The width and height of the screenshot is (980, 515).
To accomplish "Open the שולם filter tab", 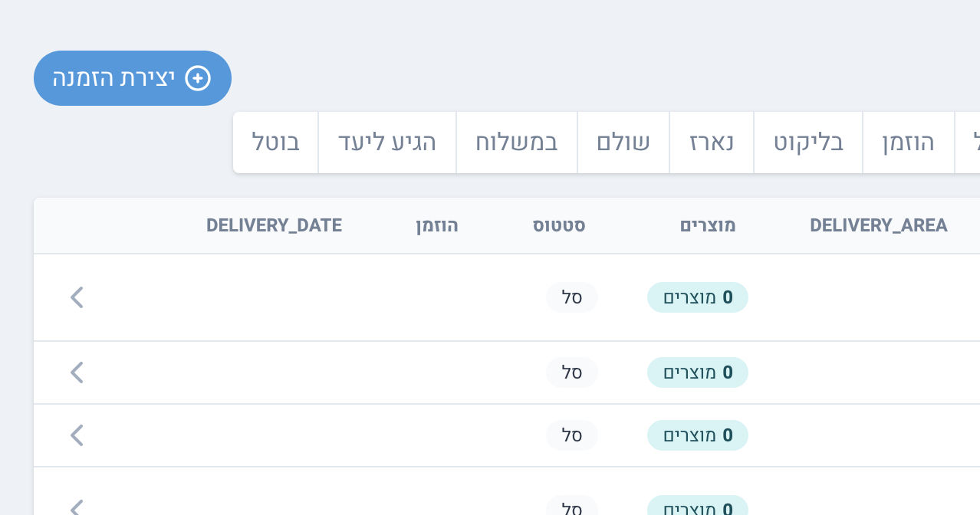I will (623, 143).
